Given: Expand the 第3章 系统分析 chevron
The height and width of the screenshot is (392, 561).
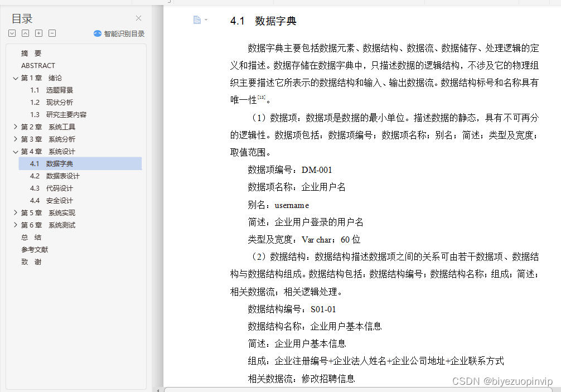Looking at the screenshot, I should [x=16, y=139].
